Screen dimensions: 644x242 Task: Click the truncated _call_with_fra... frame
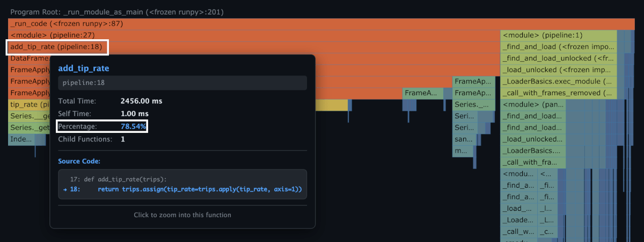(x=533, y=163)
